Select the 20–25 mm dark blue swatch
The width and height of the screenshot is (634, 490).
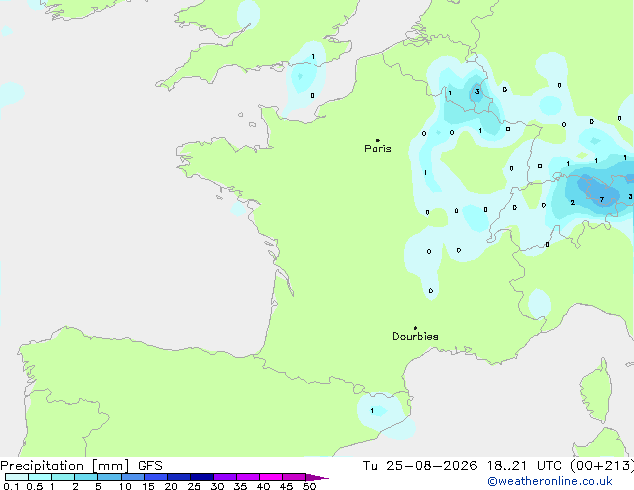tap(179, 477)
